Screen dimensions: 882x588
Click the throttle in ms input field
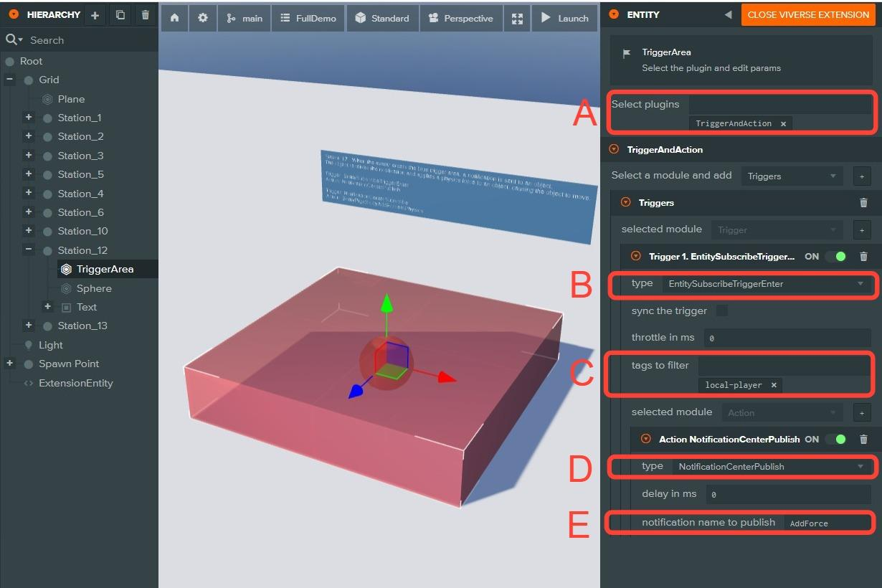pos(787,338)
